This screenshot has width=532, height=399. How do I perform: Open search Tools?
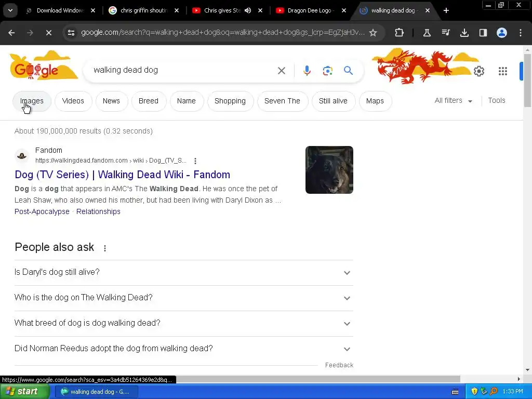496,101
